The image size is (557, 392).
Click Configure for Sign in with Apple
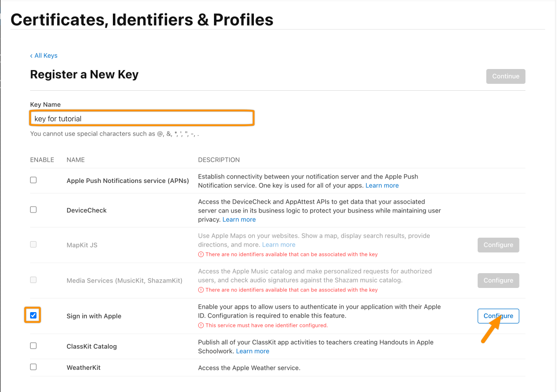click(498, 316)
